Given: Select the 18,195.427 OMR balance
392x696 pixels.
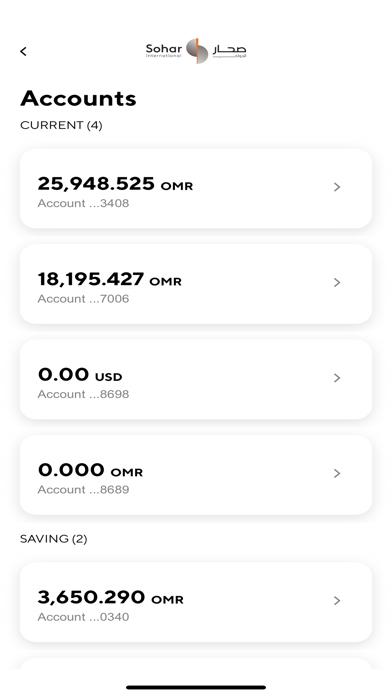Looking at the screenshot, I should 110,279.
